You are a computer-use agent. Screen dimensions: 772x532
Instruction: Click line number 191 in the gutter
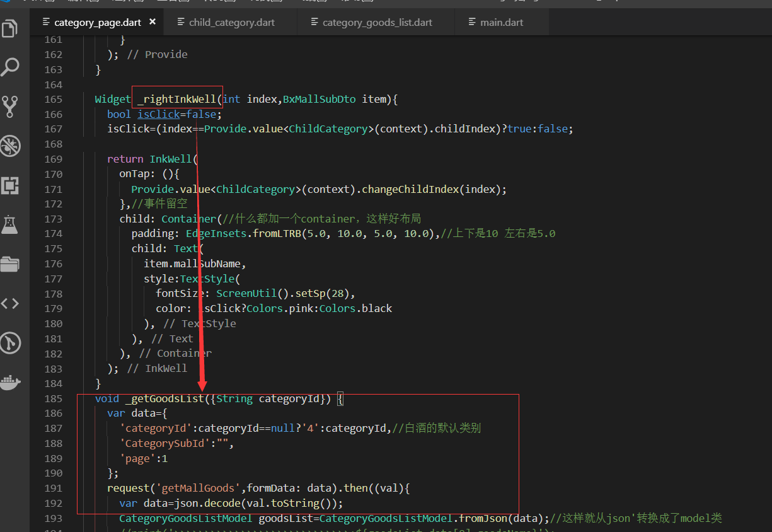pos(54,488)
